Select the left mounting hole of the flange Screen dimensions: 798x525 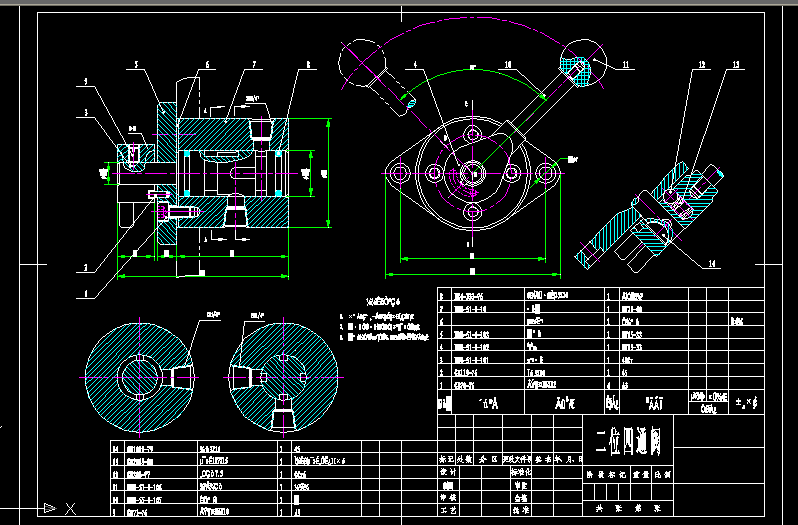point(399,174)
